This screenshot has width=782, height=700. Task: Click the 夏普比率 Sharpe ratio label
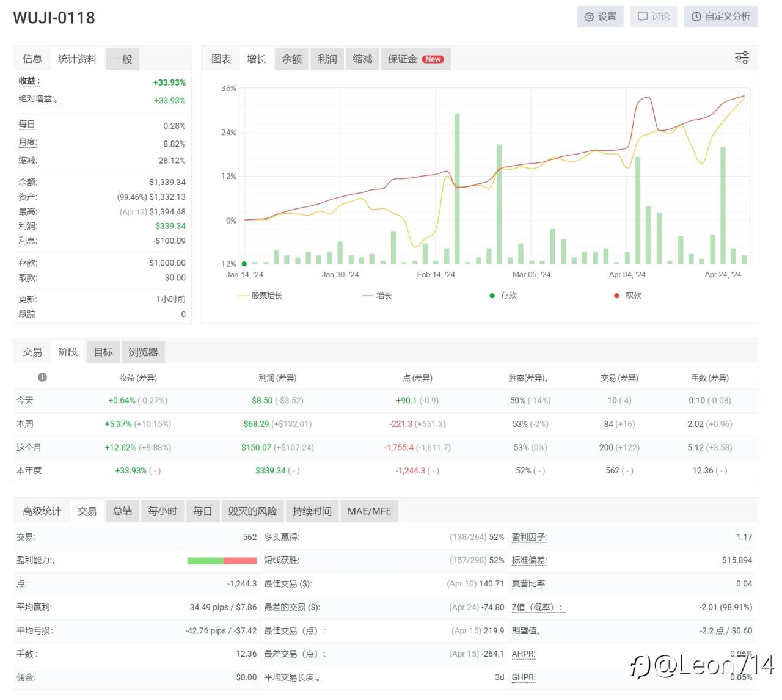click(x=528, y=584)
